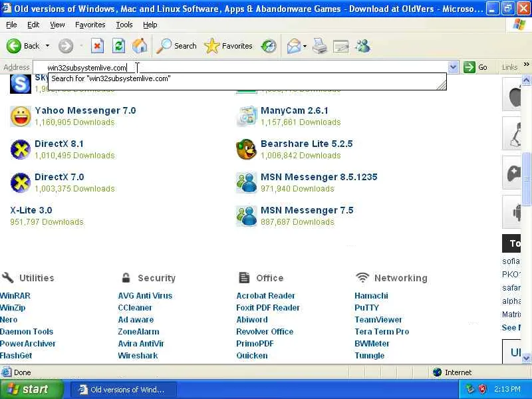Image resolution: width=532 pixels, height=399 pixels.
Task: Stop page loading with red X icon
Action: 97,46
